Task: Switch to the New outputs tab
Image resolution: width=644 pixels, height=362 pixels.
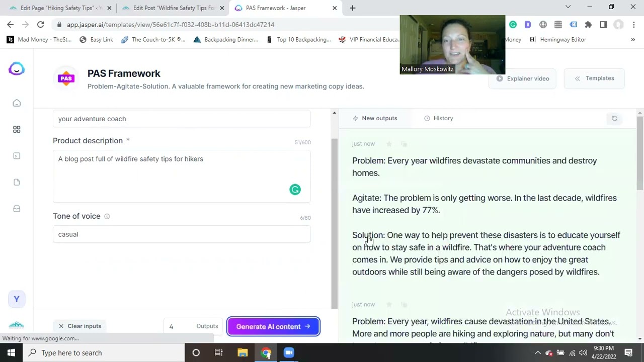Action: (375, 118)
